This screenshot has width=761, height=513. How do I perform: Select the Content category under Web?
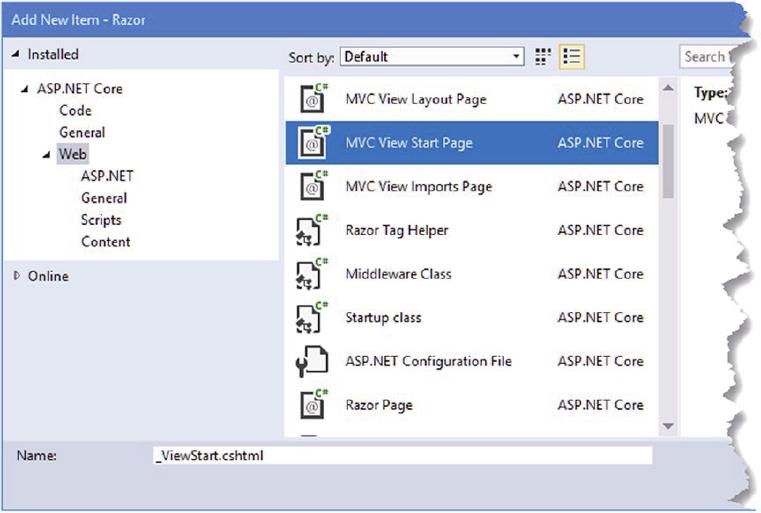click(x=105, y=242)
